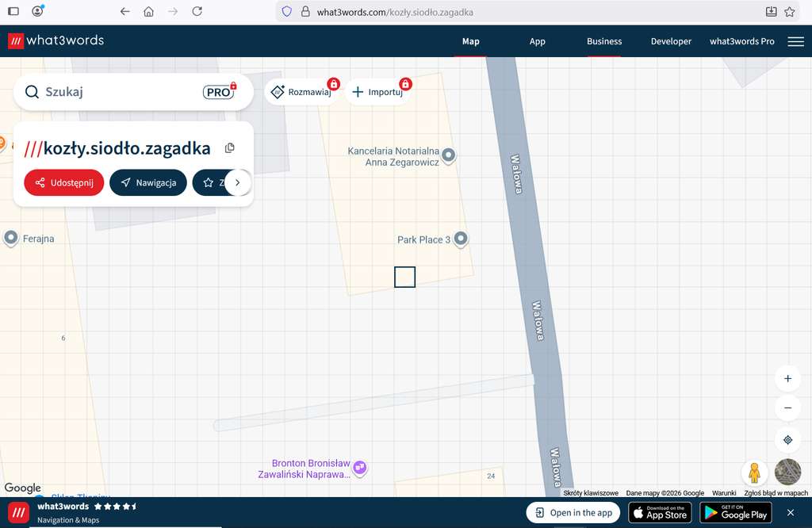
Task: Click the forward navigation arrow
Action: (173, 11)
